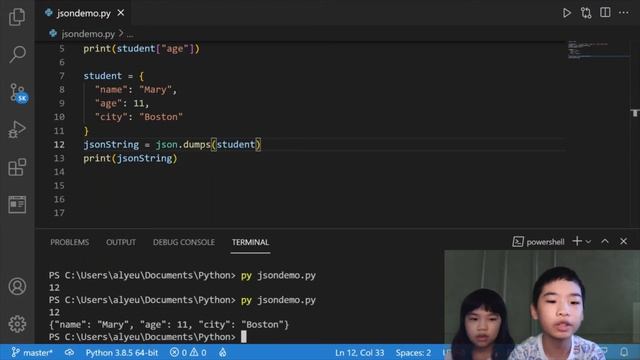Viewport: 640px width, 360px height.
Task: Open the terminal launch profile dropdown arrow
Action: click(x=588, y=242)
